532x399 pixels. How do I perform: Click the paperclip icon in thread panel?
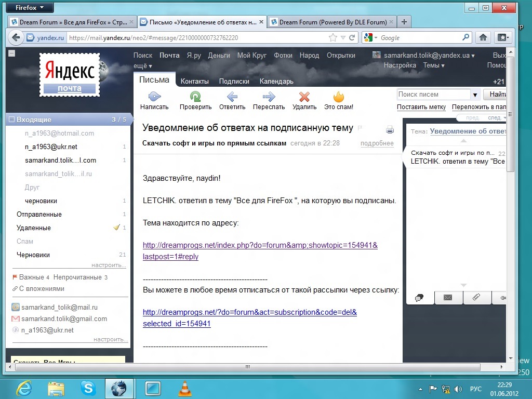tap(476, 297)
